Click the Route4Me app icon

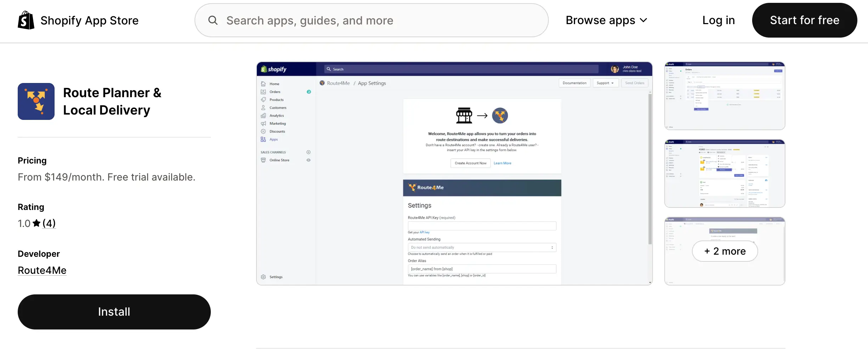click(36, 101)
